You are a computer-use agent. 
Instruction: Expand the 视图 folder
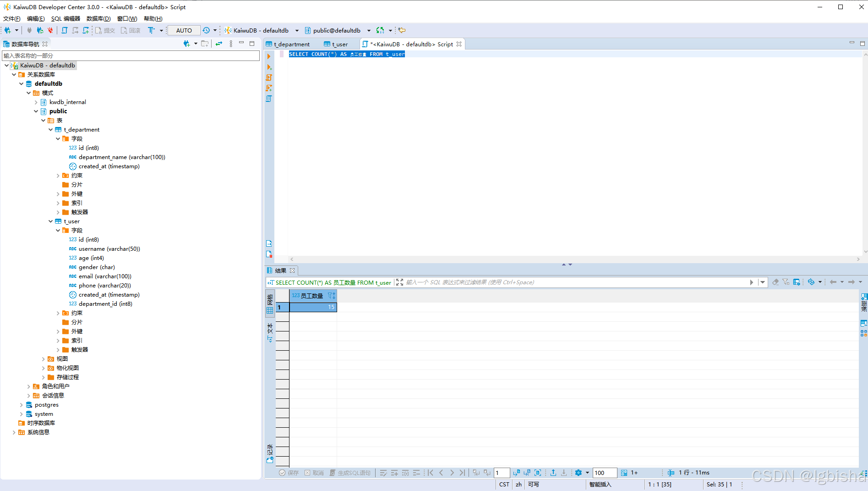[44, 359]
